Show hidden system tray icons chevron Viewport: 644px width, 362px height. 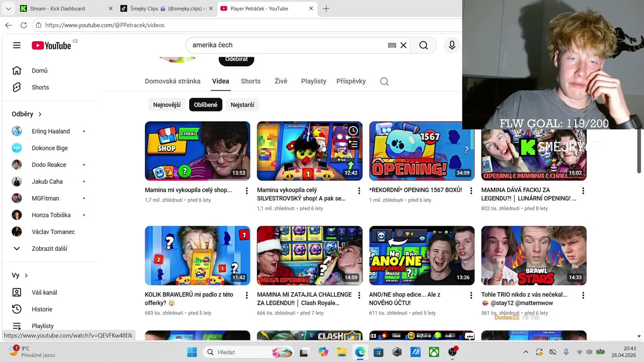(526, 352)
